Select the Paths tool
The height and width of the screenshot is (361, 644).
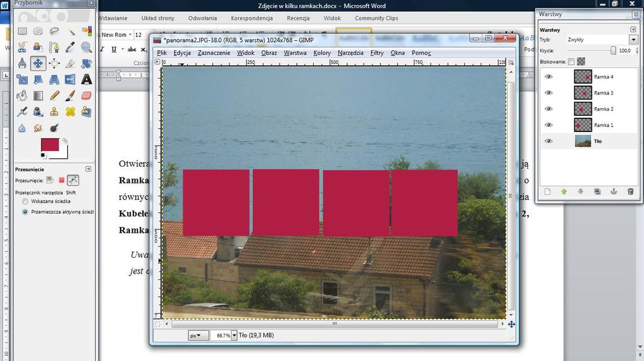coord(54,47)
